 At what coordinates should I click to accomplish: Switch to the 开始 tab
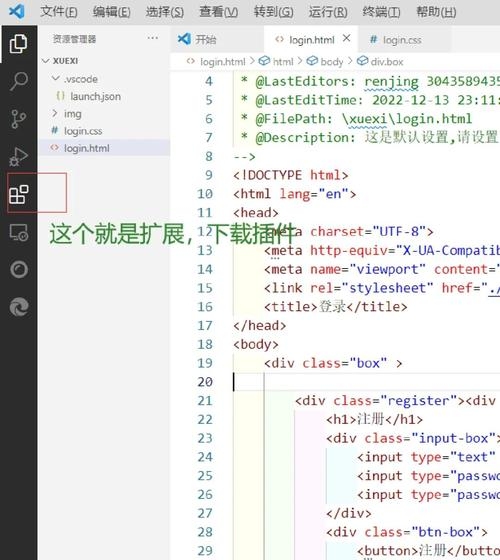[217, 39]
